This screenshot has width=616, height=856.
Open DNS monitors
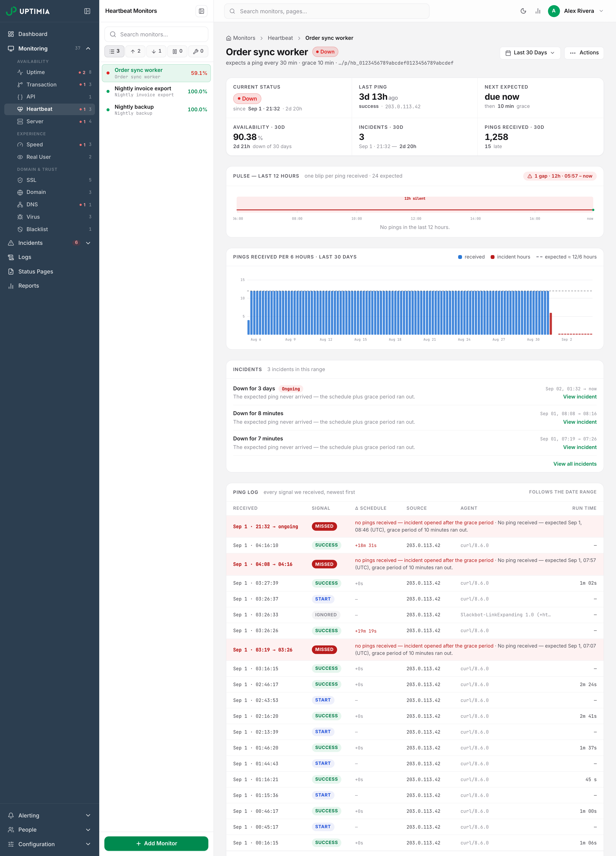tap(49, 205)
